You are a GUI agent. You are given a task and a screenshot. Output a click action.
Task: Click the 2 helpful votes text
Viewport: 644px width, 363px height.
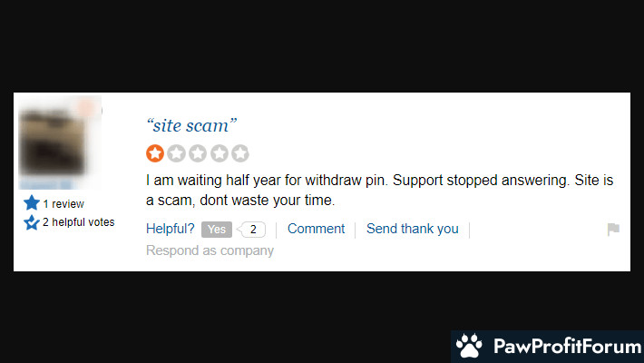[x=78, y=222]
